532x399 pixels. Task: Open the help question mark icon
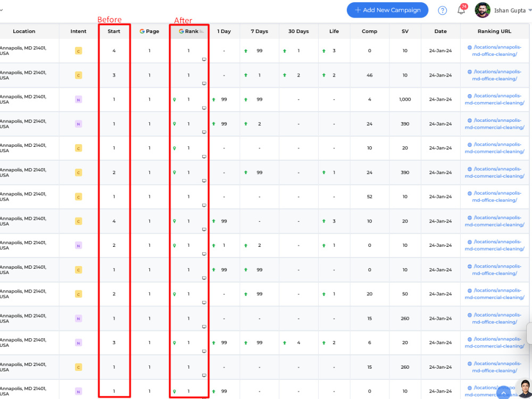pos(442,11)
